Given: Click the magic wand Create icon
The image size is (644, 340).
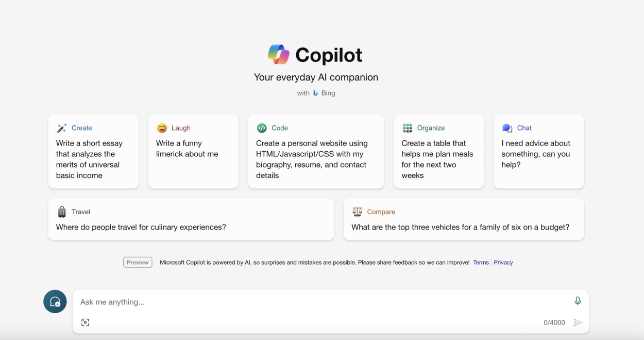Looking at the screenshot, I should point(62,128).
